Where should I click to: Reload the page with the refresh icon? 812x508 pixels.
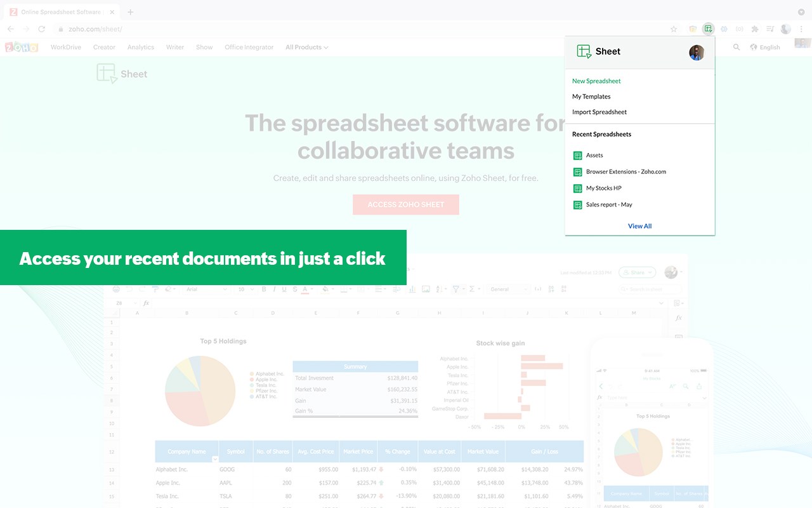(42, 29)
